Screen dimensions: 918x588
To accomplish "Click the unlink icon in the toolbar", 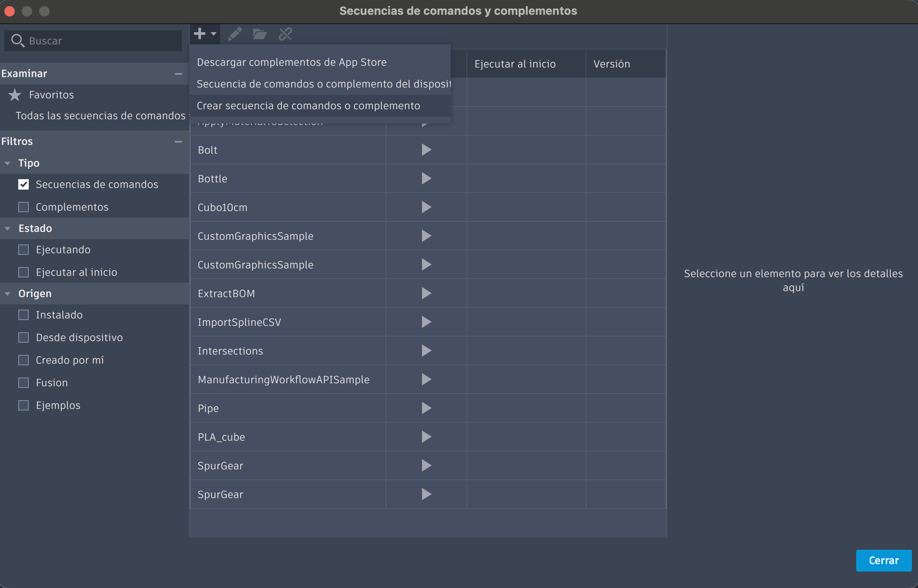I will (285, 33).
